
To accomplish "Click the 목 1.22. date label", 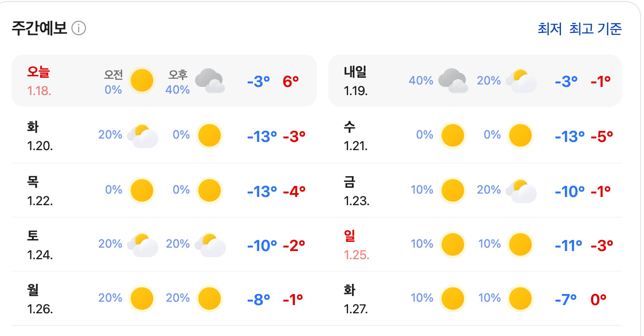I will (40, 191).
